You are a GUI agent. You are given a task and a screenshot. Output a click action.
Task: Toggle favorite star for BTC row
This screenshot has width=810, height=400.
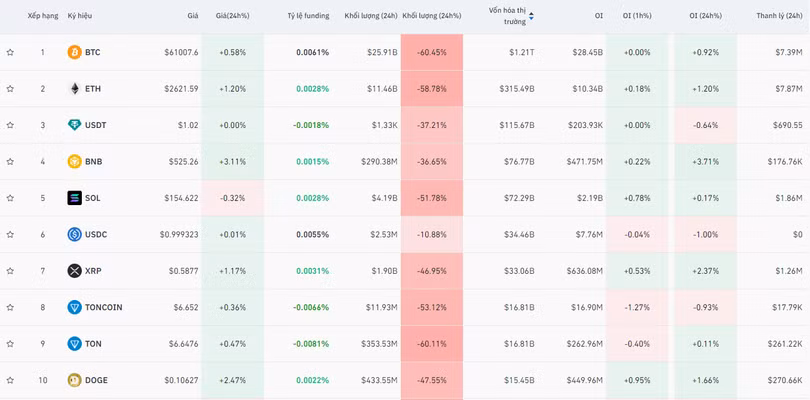coord(10,52)
